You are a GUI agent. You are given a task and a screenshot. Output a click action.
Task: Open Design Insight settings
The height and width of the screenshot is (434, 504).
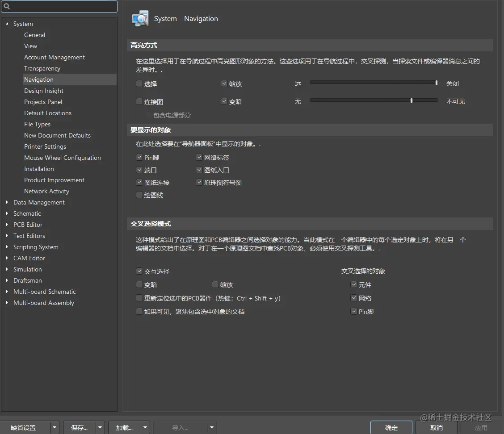coord(44,91)
